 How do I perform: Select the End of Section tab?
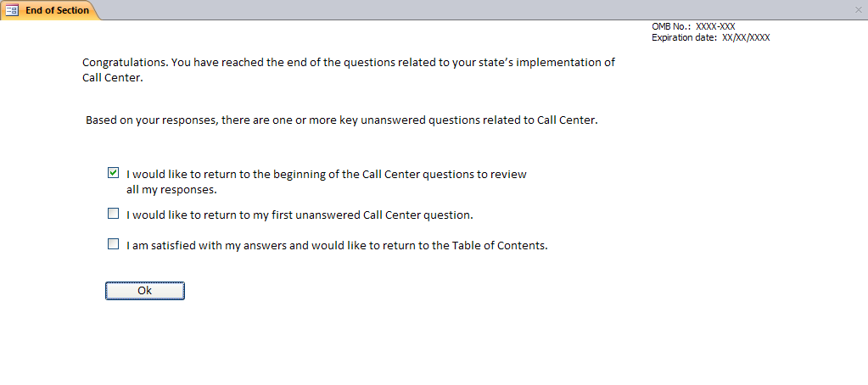pyautogui.click(x=56, y=10)
